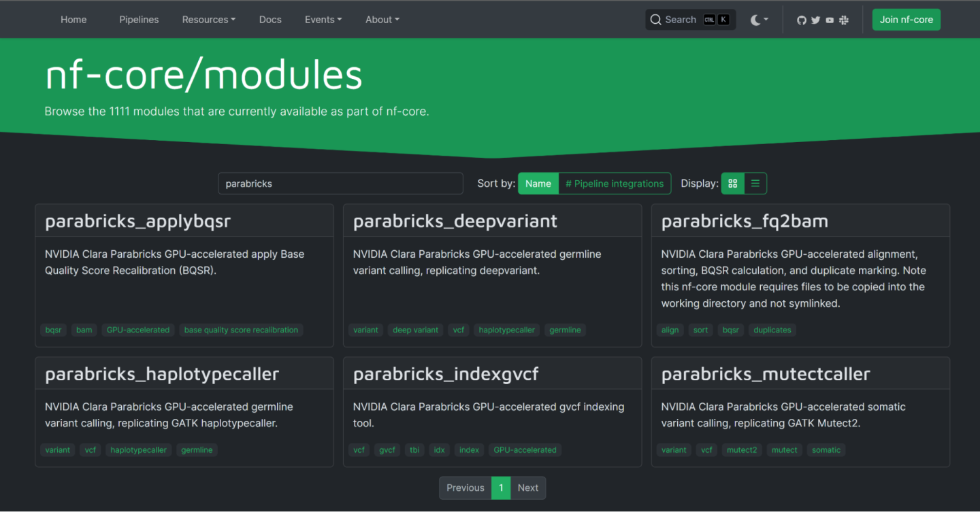This screenshot has height=512, width=980.
Task: Click the Join nf-core button
Action: (x=906, y=19)
